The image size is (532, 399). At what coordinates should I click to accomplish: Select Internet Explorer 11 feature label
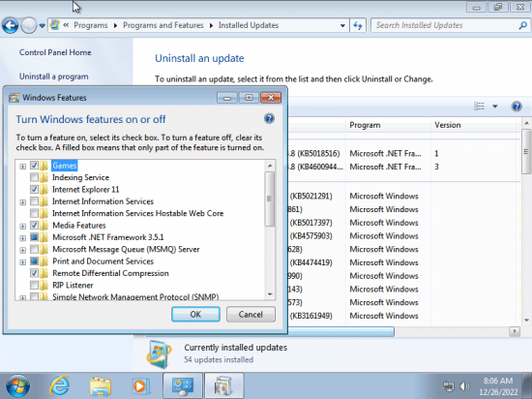click(85, 189)
